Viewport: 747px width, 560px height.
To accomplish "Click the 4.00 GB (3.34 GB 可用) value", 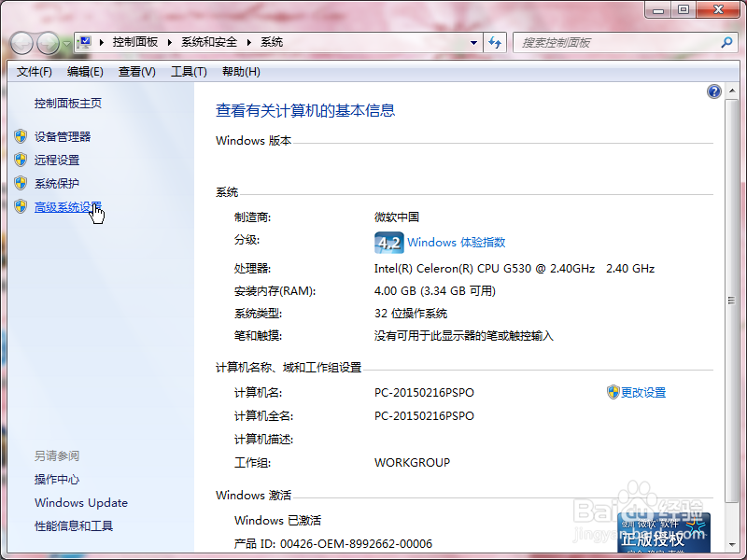I will click(435, 291).
